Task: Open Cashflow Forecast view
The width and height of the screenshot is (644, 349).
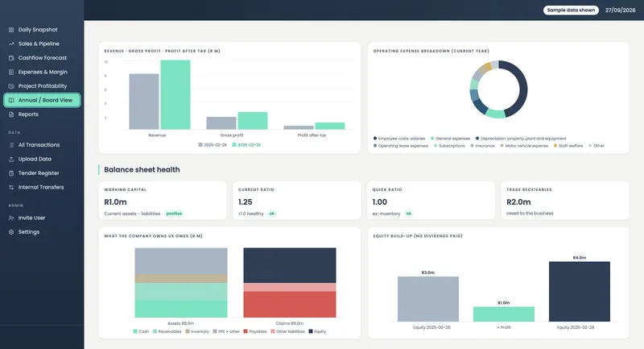Action: point(42,58)
